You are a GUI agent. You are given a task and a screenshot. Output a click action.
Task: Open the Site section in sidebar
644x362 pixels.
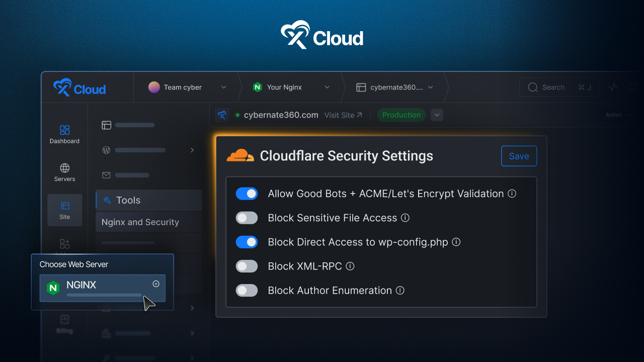[64, 210]
